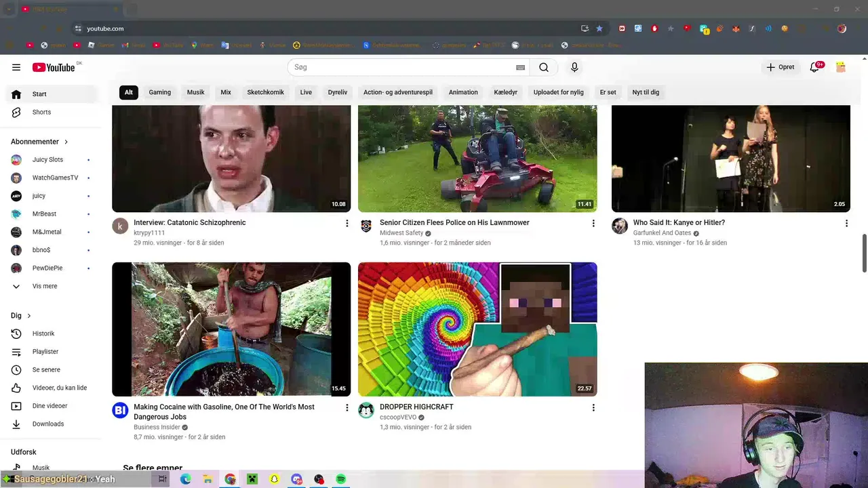The width and height of the screenshot is (868, 488).
Task: Click the Chrome profile avatar in toolbar
Action: tap(842, 28)
